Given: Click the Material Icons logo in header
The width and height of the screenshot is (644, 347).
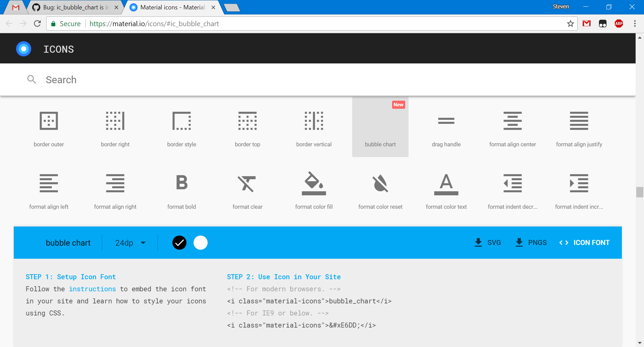Looking at the screenshot, I should (x=23, y=49).
